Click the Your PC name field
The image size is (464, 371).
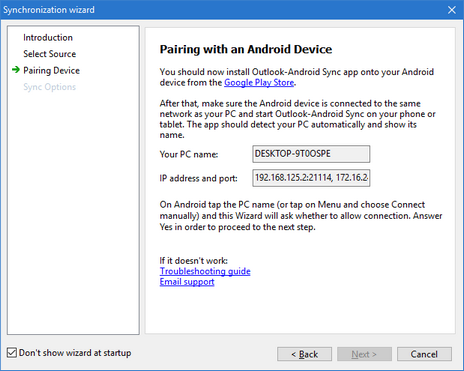click(311, 154)
